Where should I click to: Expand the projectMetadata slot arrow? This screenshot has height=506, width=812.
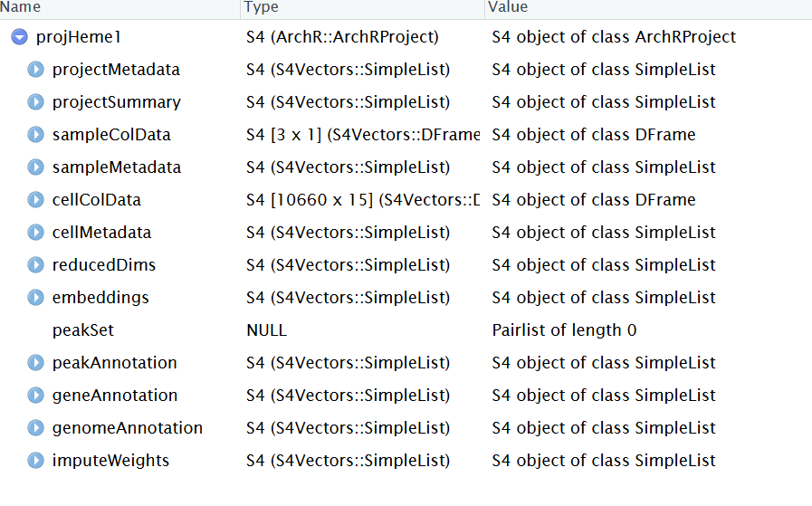[x=35, y=70]
